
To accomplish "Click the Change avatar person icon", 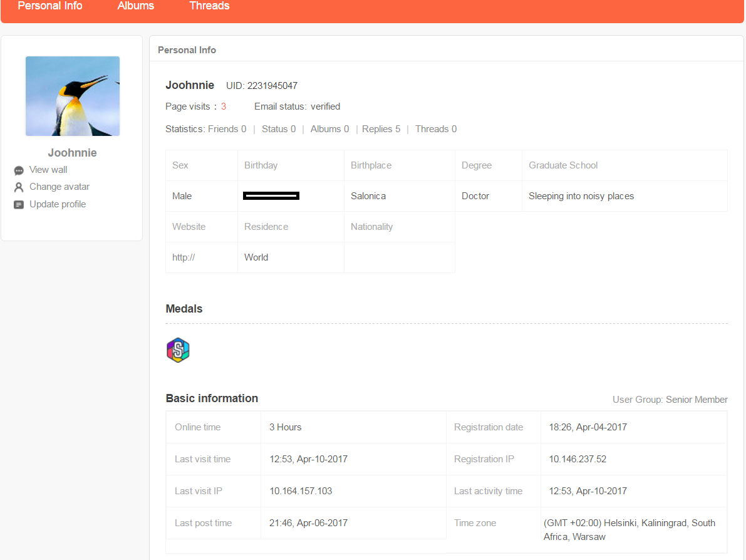I will [19, 187].
